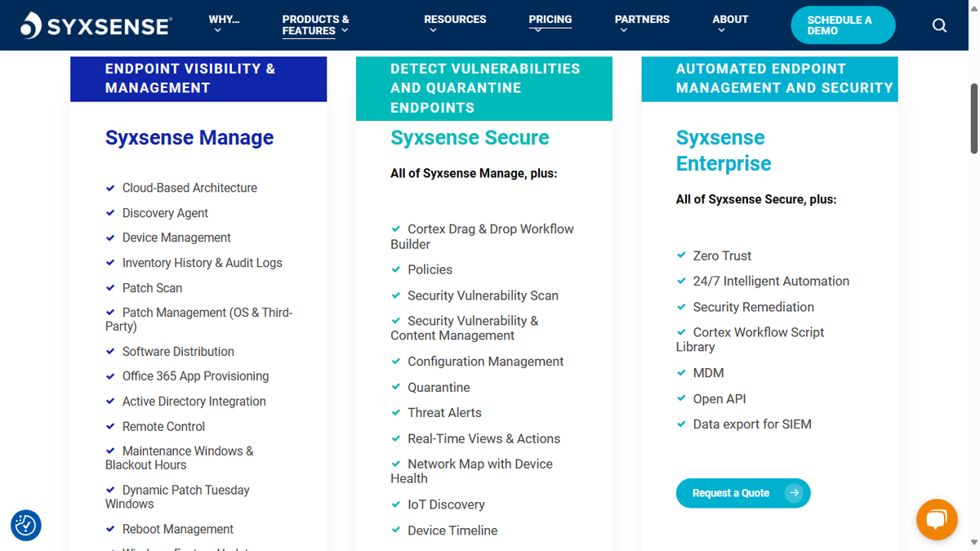
Task: Click the checkmark beside Patch Scan
Action: [110, 287]
